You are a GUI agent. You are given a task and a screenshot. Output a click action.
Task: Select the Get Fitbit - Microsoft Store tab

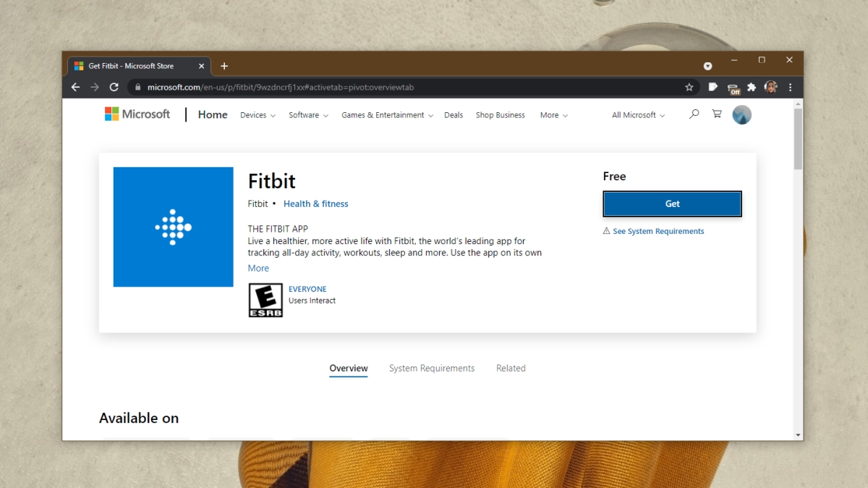tap(139, 66)
